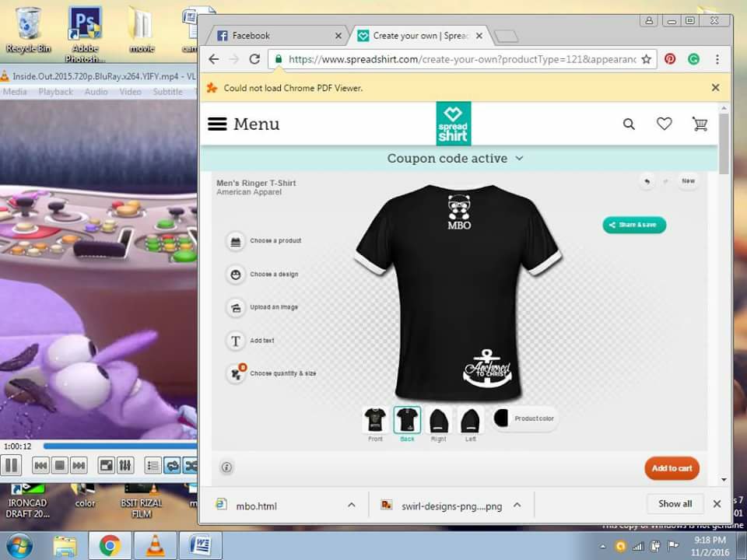Click the product info icon

pos(226,467)
